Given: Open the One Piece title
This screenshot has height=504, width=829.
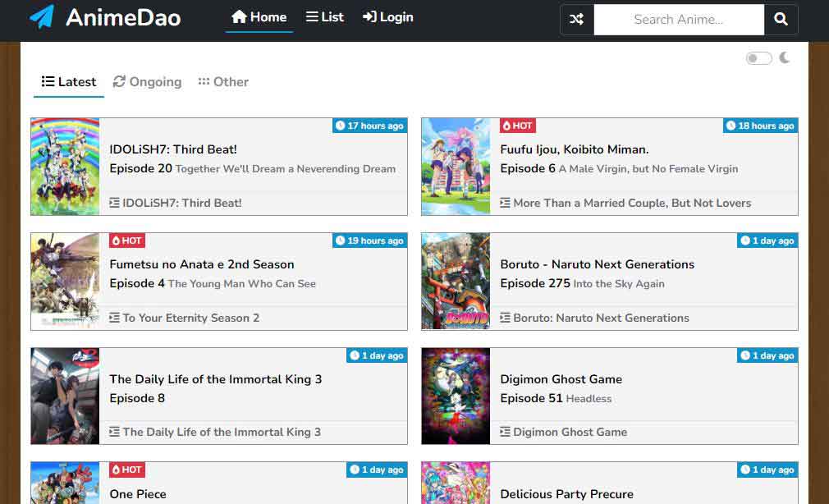Looking at the screenshot, I should coord(138,494).
